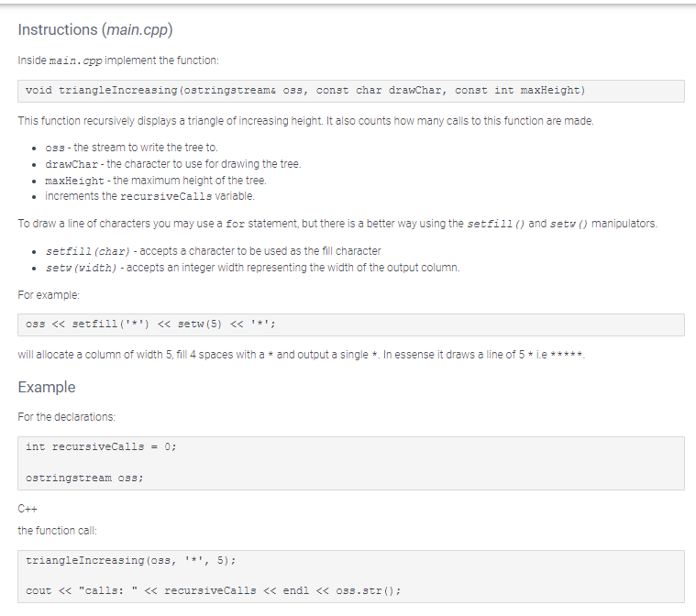Click the 'setfill(char)' bullet description
The height and width of the screenshot is (616, 696).
point(213,251)
